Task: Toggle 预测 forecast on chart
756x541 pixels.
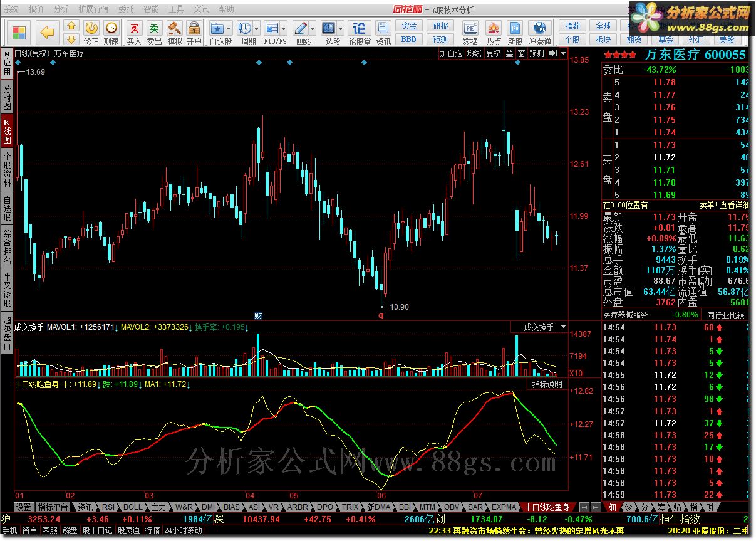Action: [x=537, y=53]
